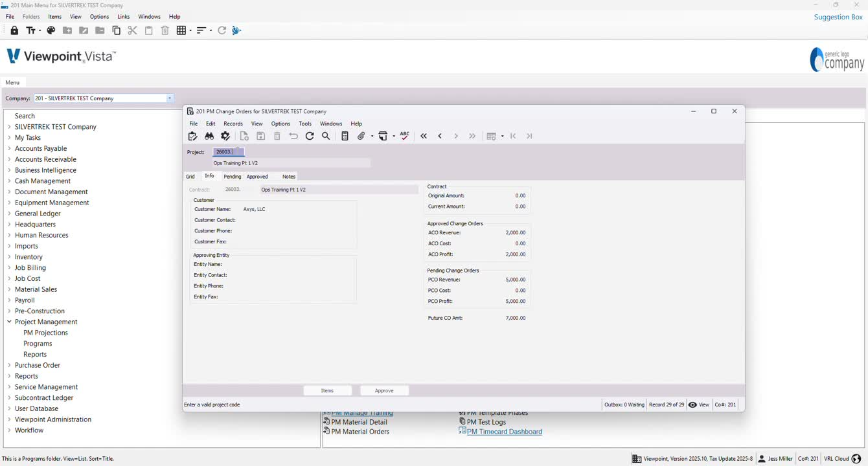Click the save disk icon in Change Orders
Screen dimensions: 868x466
click(260, 136)
